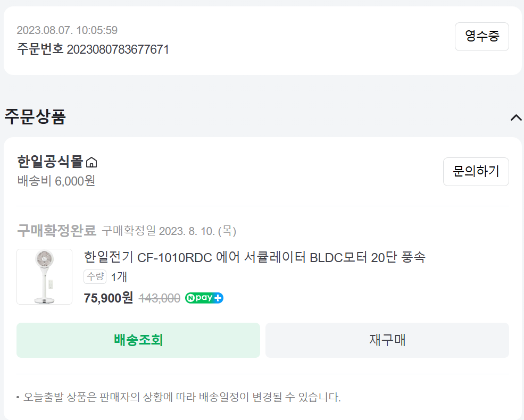Image resolution: width=524 pixels, height=420 pixels.
Task: Click the 수량 quantity label badge
Action: pos(95,277)
